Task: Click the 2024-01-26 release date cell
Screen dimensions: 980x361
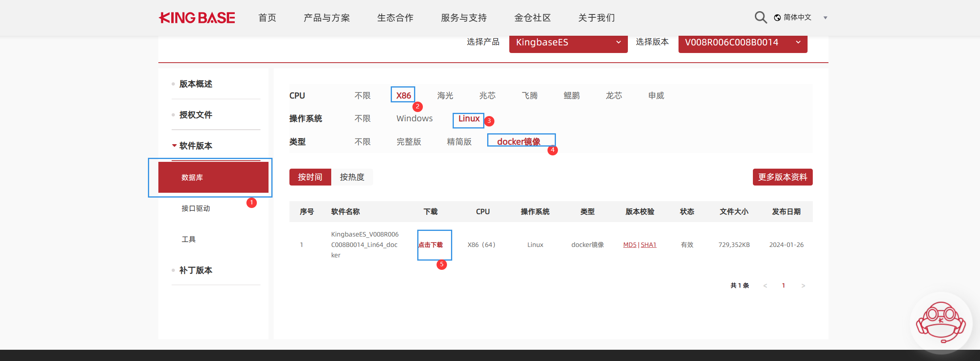Action: pyautogui.click(x=786, y=245)
